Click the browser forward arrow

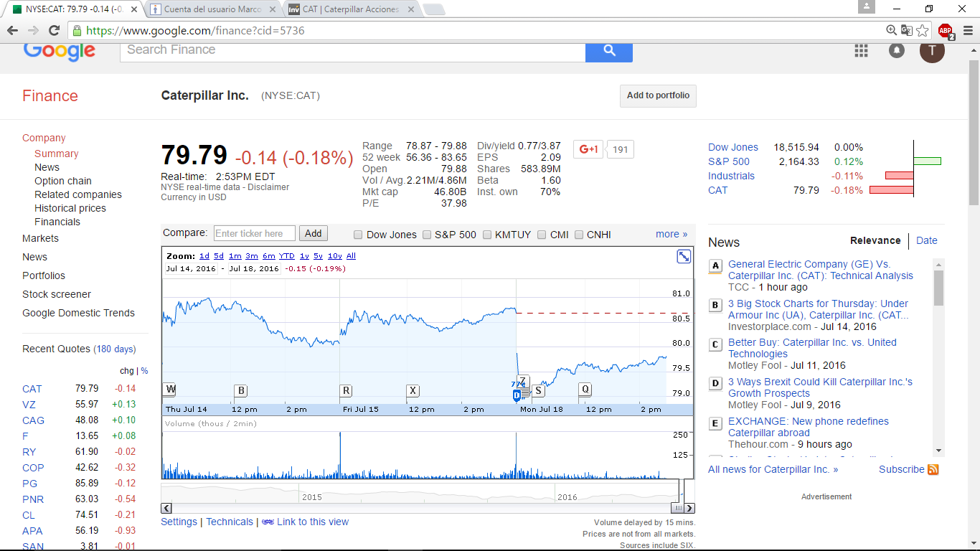(33, 30)
